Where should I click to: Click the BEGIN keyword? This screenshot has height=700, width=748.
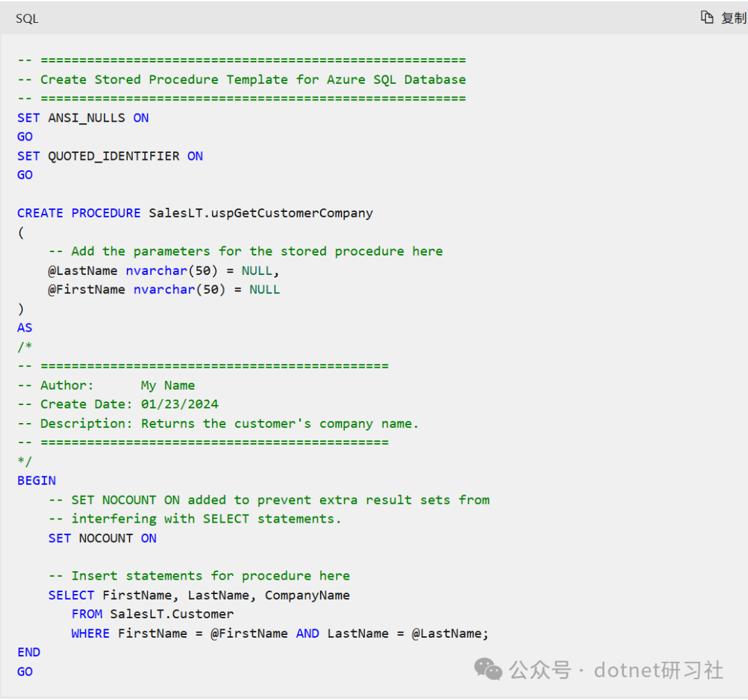click(x=37, y=481)
